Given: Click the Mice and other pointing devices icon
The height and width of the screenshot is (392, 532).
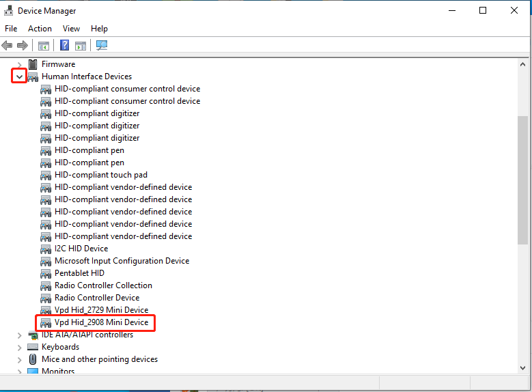Looking at the screenshot, I should 33,359.
